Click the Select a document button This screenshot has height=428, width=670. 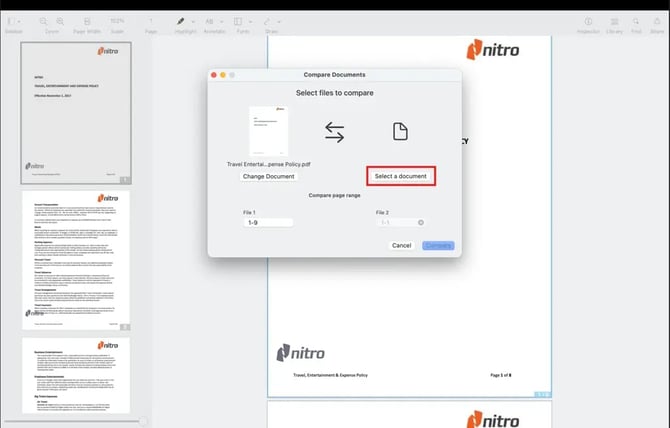tap(401, 176)
